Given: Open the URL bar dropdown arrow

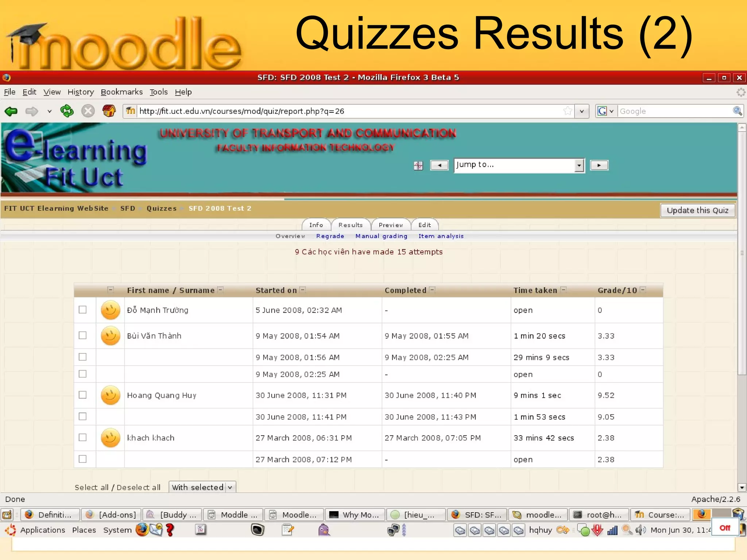Looking at the screenshot, I should click(582, 111).
